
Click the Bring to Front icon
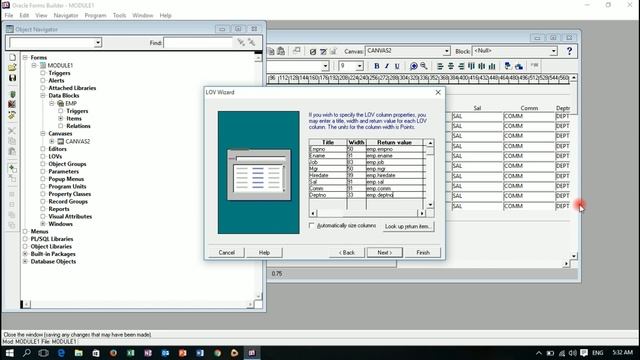(x=508, y=66)
